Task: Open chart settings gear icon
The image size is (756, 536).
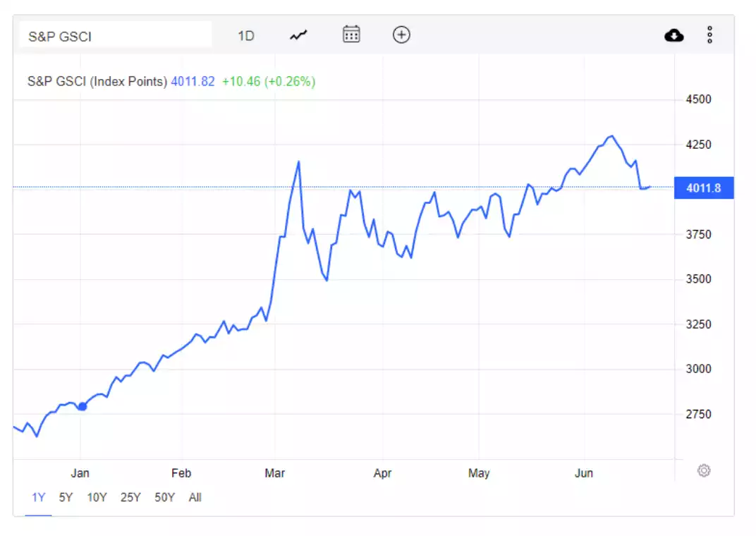Action: tap(703, 470)
